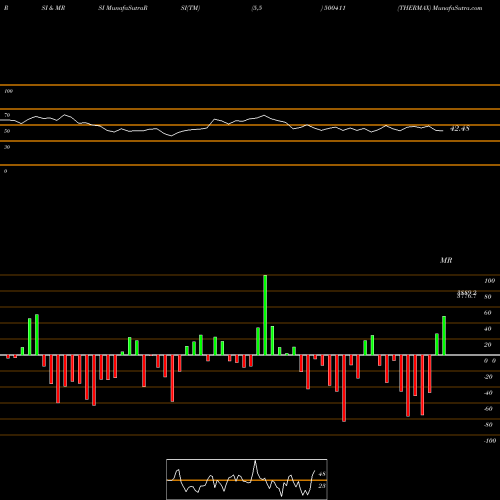This screenshot has width=500, height=500.
Task: Click the RSI axis label 30
Action: pyautogui.click(x=7, y=147)
